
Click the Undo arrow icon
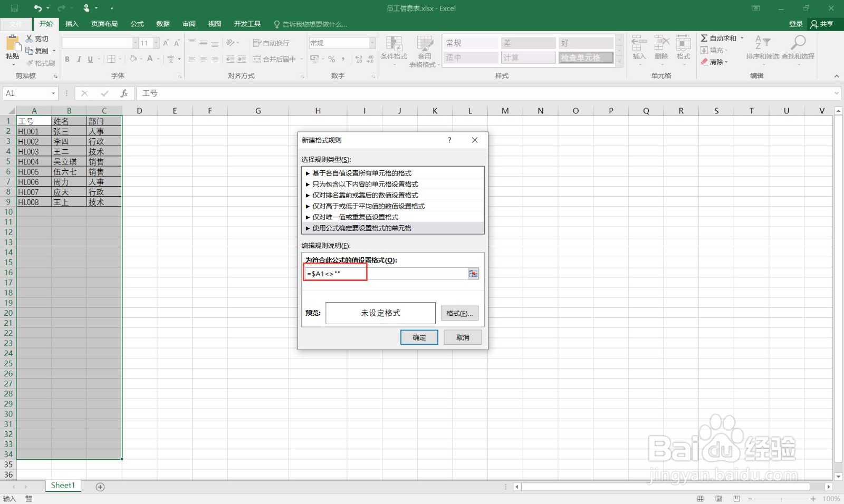(x=37, y=8)
